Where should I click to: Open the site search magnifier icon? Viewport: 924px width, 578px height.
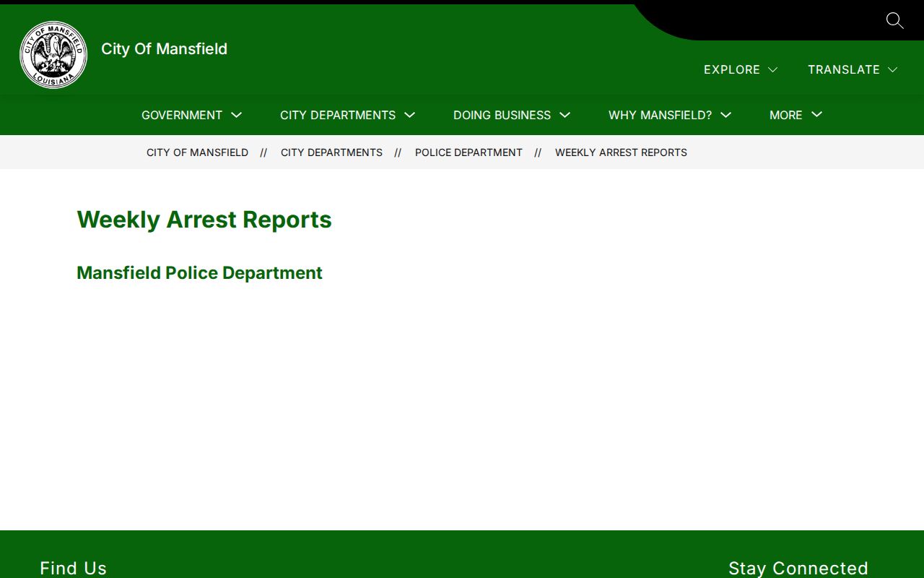pos(894,20)
